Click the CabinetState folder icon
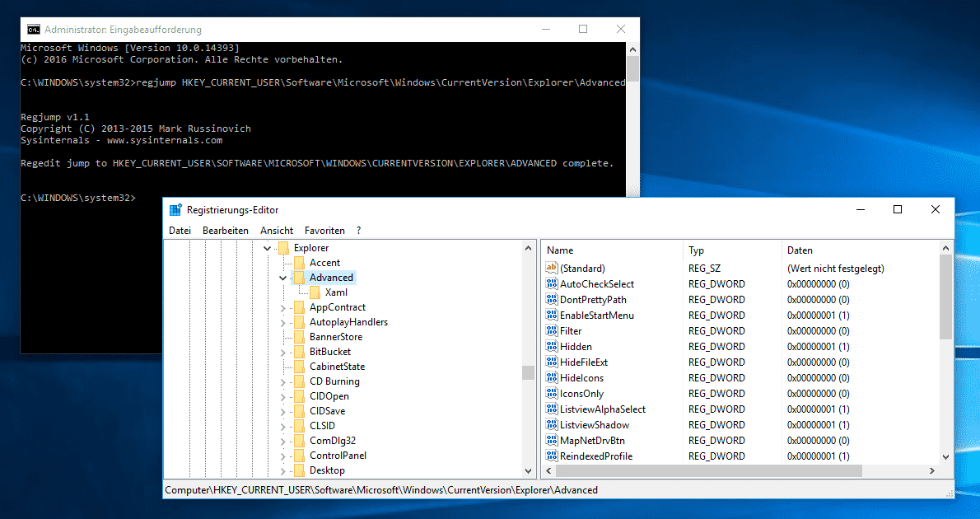This screenshot has width=980, height=519. (299, 367)
